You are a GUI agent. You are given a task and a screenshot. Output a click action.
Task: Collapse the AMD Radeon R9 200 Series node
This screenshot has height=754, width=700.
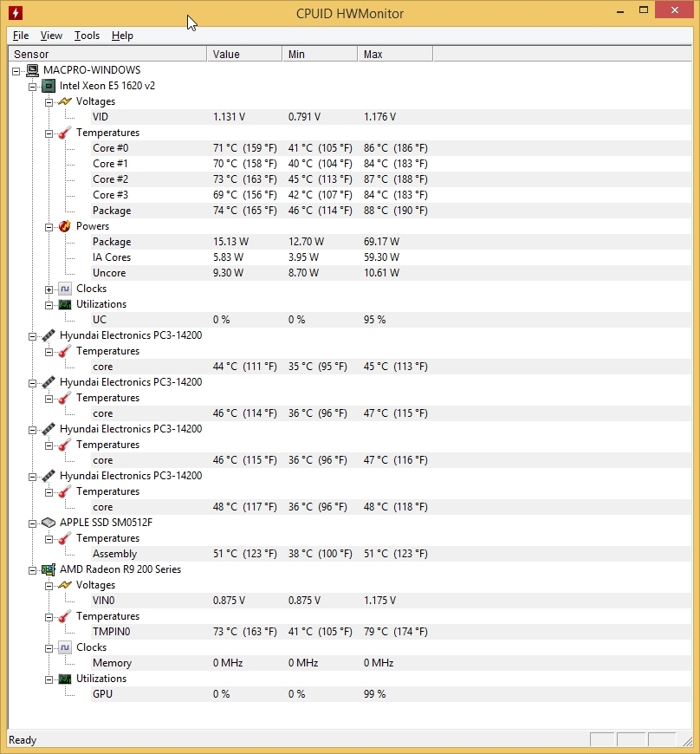coord(33,571)
